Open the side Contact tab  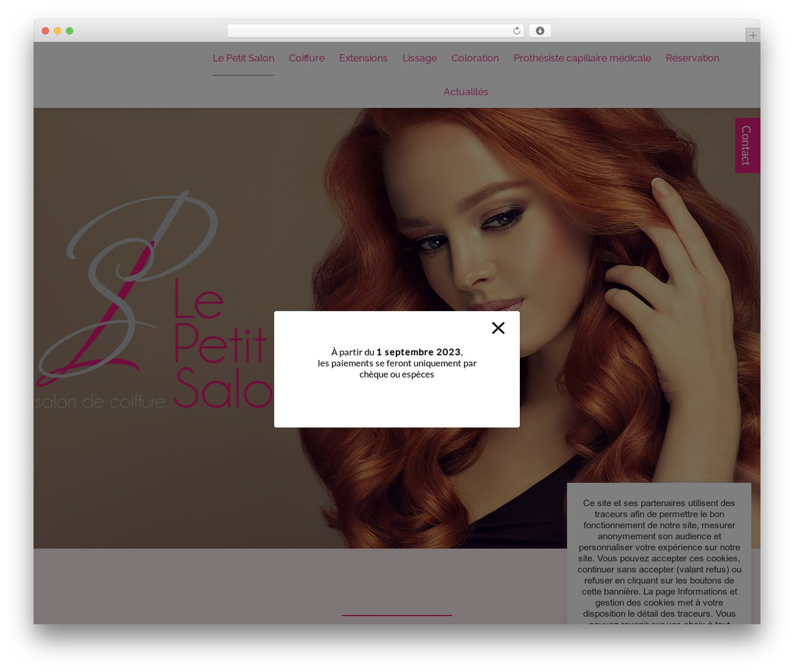tap(747, 146)
